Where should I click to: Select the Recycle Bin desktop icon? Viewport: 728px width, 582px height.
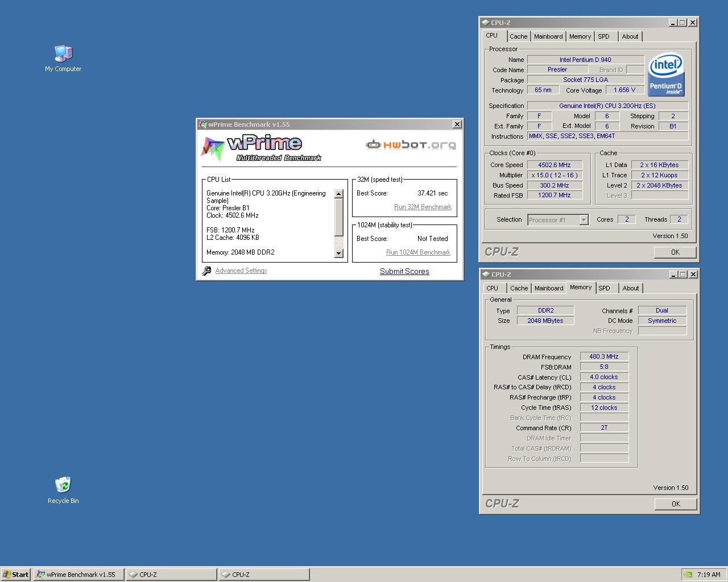pyautogui.click(x=63, y=490)
